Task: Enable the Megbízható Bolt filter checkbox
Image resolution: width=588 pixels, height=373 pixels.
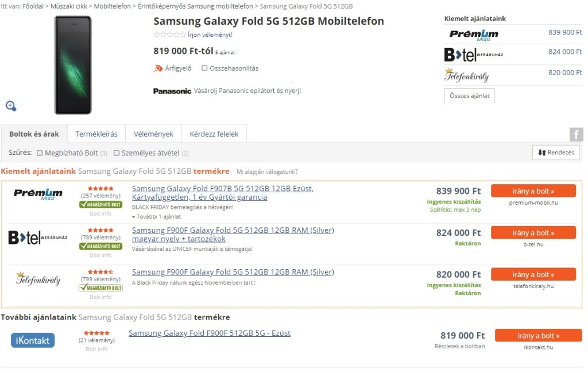Action: click(40, 153)
